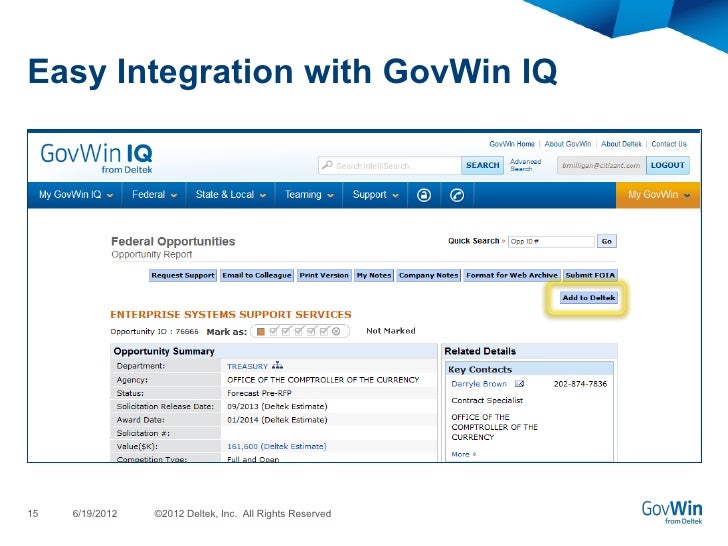Open the About GovWin link
This screenshot has width=728, height=546.
(x=568, y=144)
